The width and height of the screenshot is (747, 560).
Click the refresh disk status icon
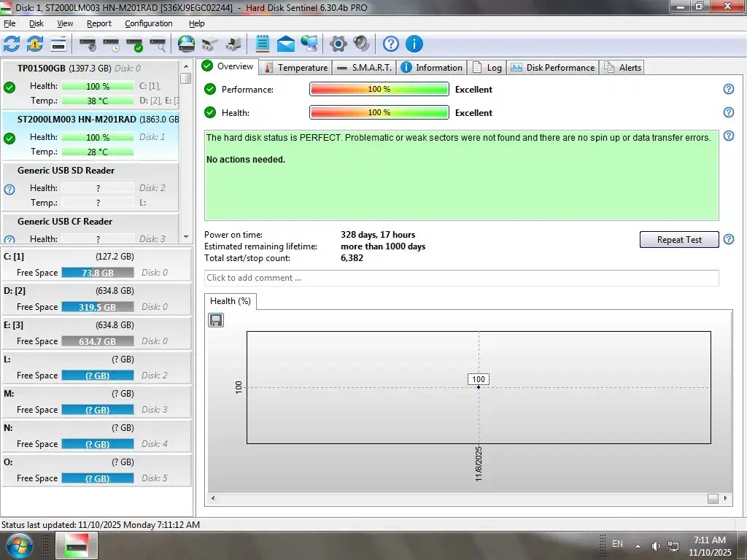pyautogui.click(x=12, y=44)
